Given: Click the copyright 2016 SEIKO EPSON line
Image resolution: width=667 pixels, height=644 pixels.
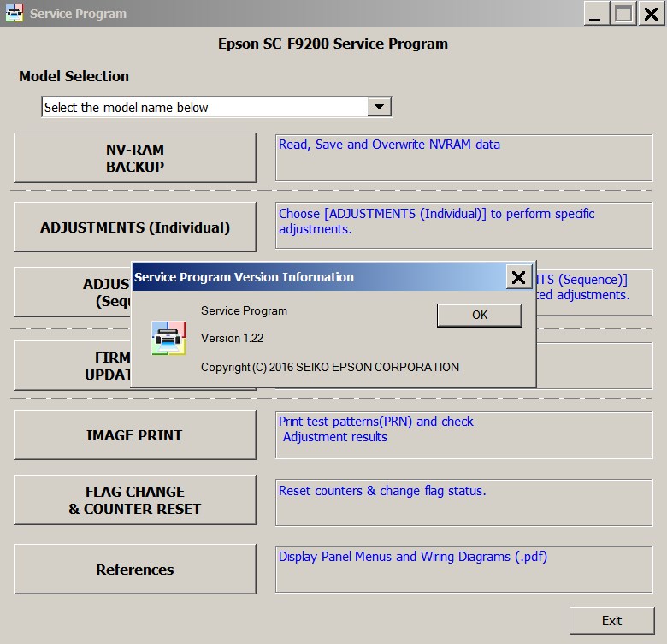Looking at the screenshot, I should [330, 367].
